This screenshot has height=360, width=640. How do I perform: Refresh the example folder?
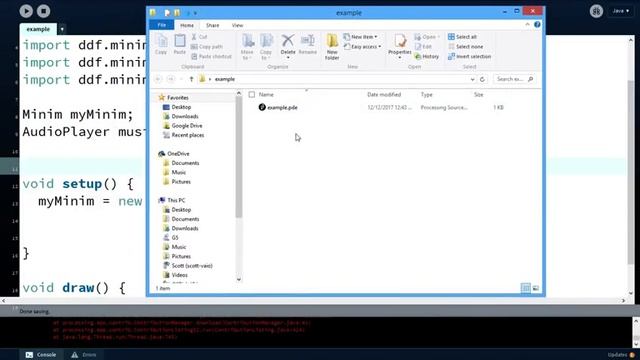pyautogui.click(x=482, y=79)
